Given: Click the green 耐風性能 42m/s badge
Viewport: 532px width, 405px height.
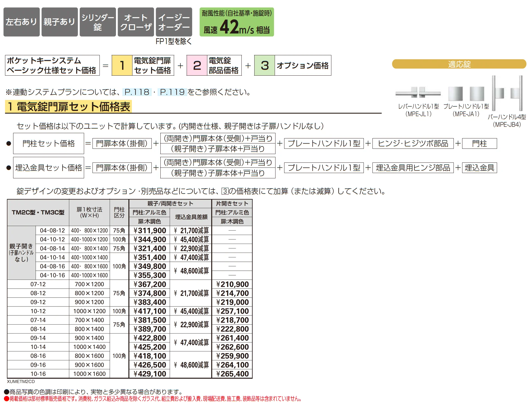Looking at the screenshot, I should (x=237, y=22).
